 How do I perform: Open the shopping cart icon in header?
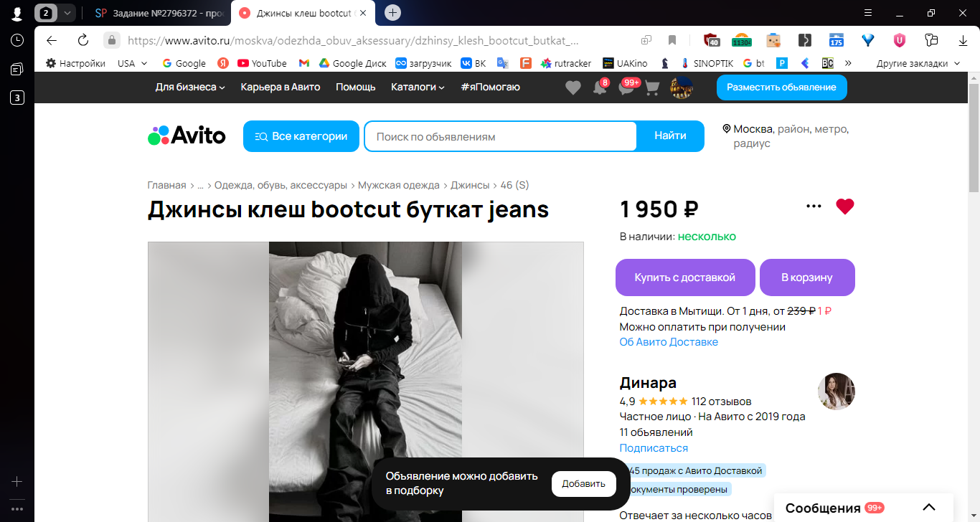pyautogui.click(x=652, y=87)
